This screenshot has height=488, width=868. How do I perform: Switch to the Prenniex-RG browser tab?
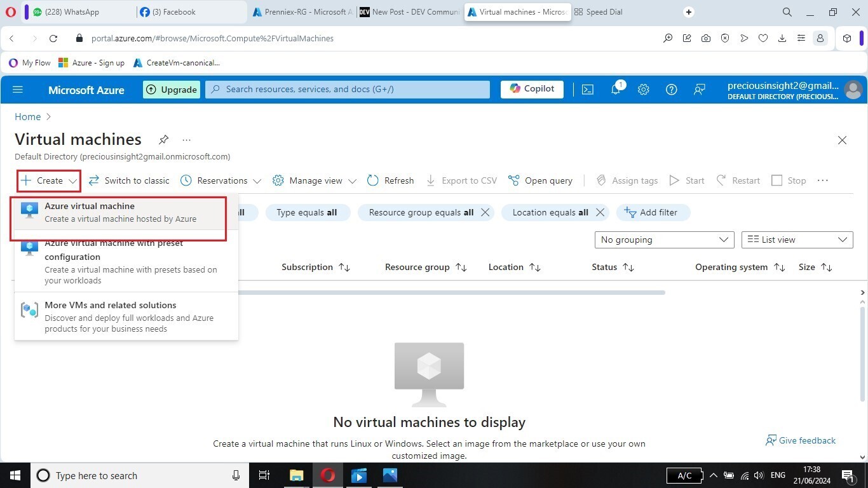coord(301,12)
